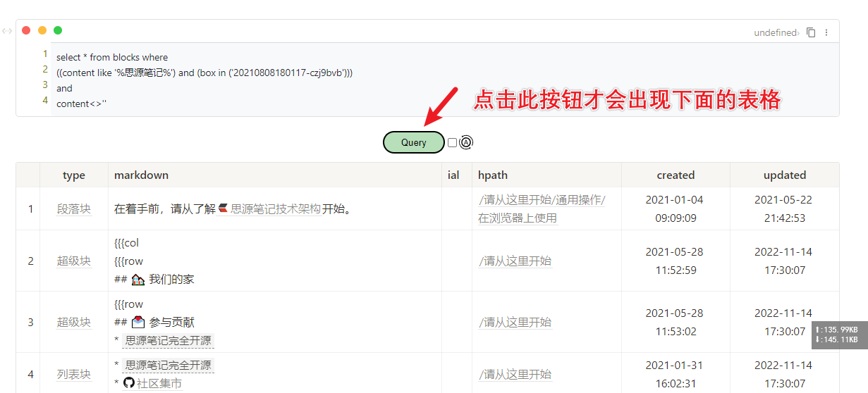Click the 'and' line in the code
Screen dimensions: 868x393
[x=64, y=88]
